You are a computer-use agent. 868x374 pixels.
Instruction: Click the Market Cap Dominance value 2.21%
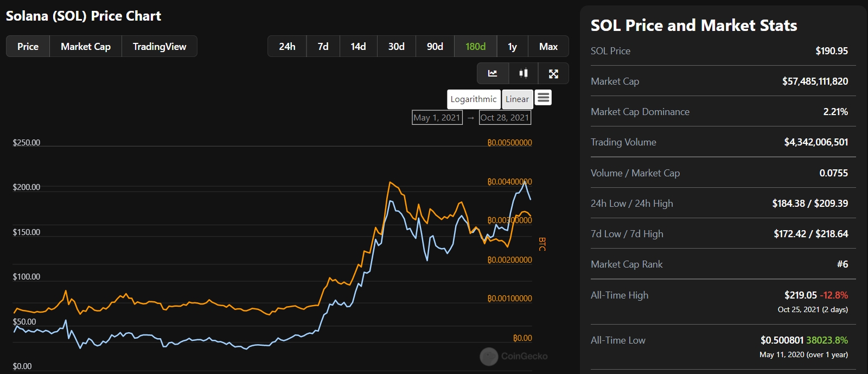click(x=835, y=112)
